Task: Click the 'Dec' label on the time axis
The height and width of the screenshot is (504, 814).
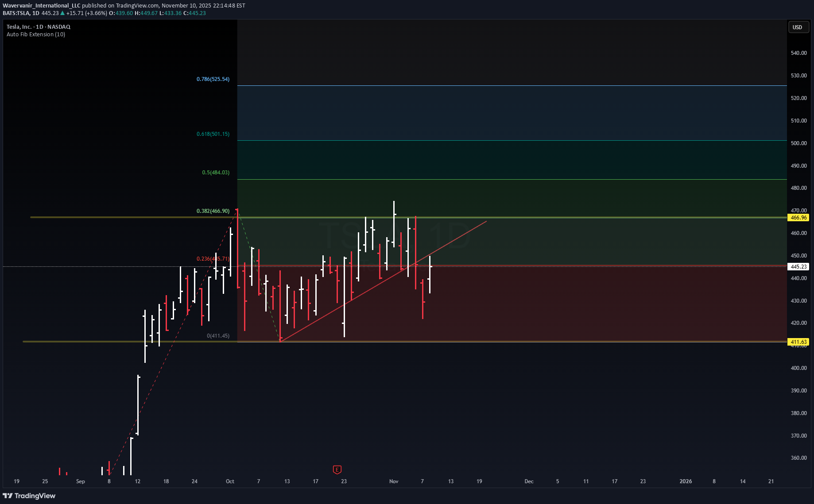Action: pyautogui.click(x=529, y=481)
